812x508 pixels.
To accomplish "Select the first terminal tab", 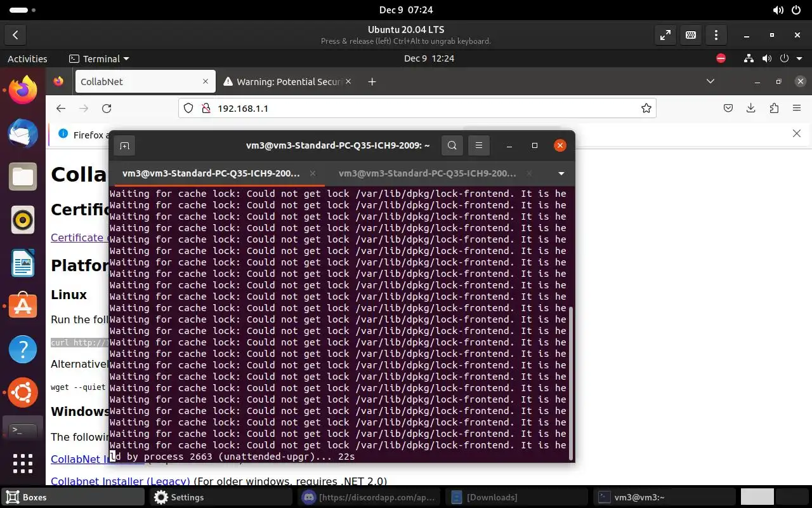I will pos(216,173).
